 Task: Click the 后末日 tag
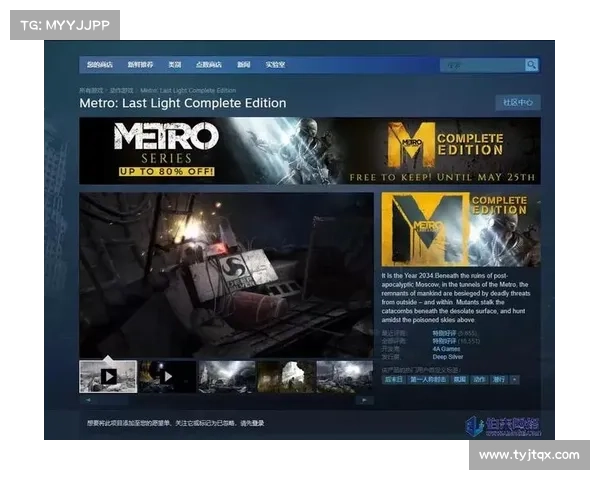394,380
